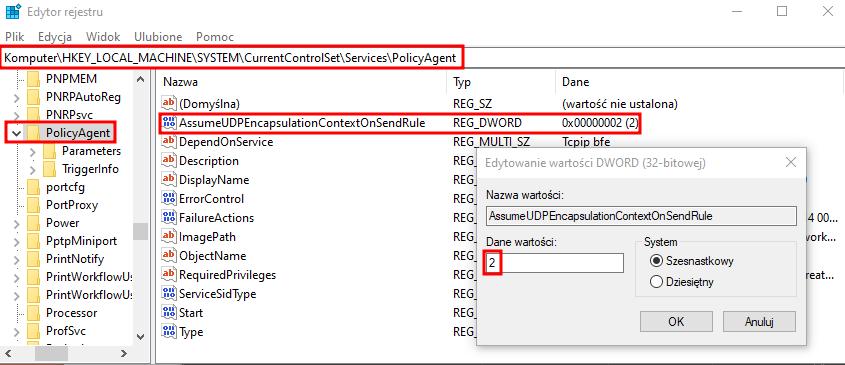Expand the TriggerInfo subkey arrow
The height and width of the screenshot is (365, 845).
[33, 170]
